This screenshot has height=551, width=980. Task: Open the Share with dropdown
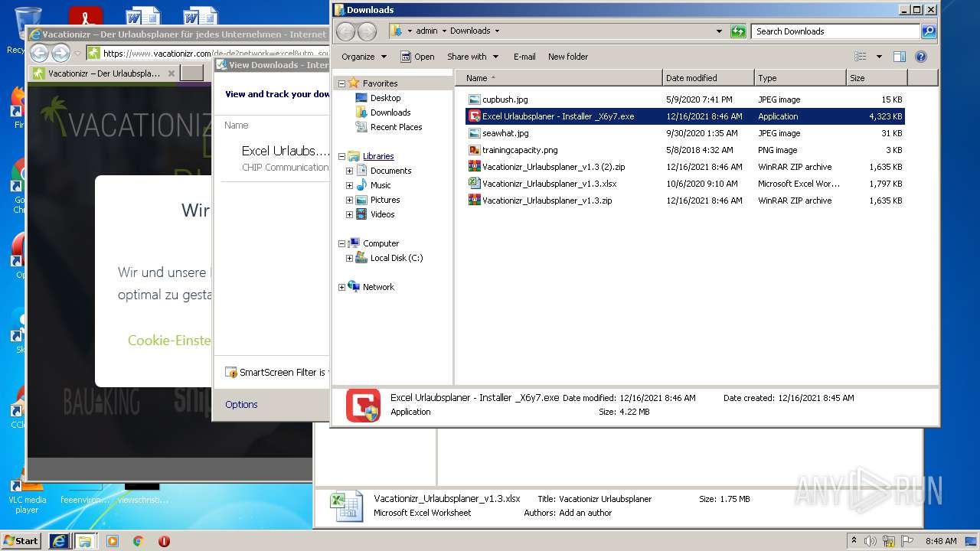point(472,57)
